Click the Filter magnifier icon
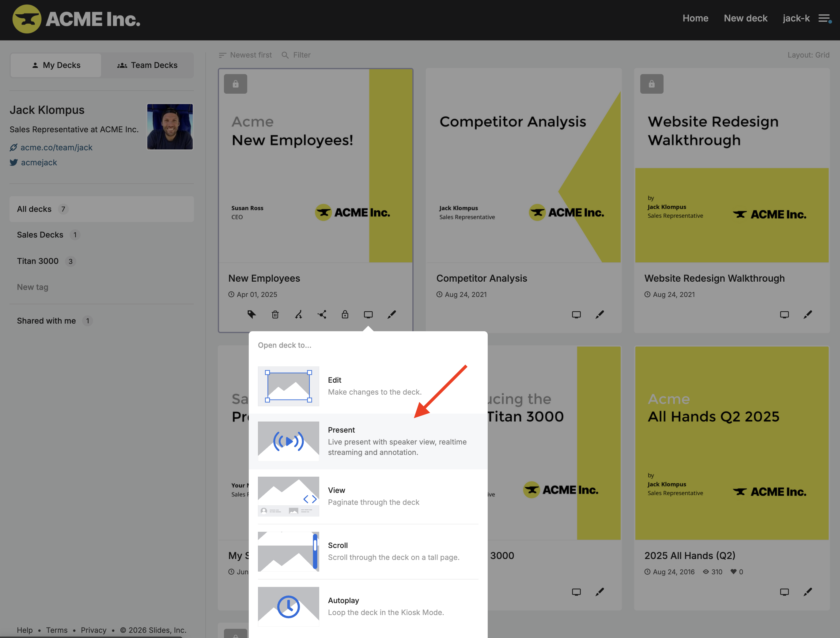This screenshot has width=840, height=638. [285, 55]
